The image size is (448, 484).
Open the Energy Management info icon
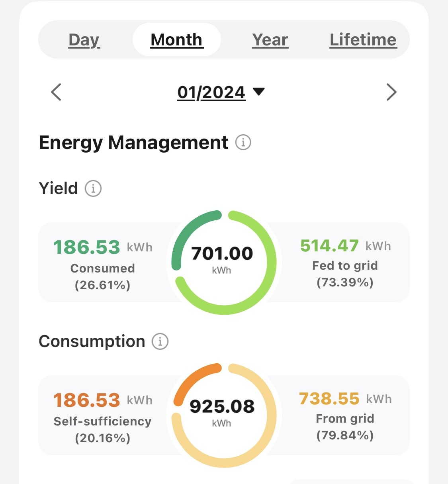243,142
